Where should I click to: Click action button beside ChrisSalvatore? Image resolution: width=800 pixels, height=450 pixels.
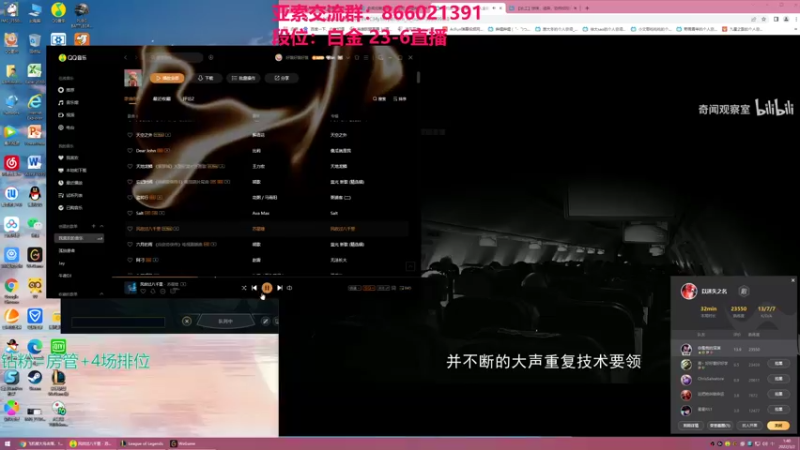pos(779,379)
